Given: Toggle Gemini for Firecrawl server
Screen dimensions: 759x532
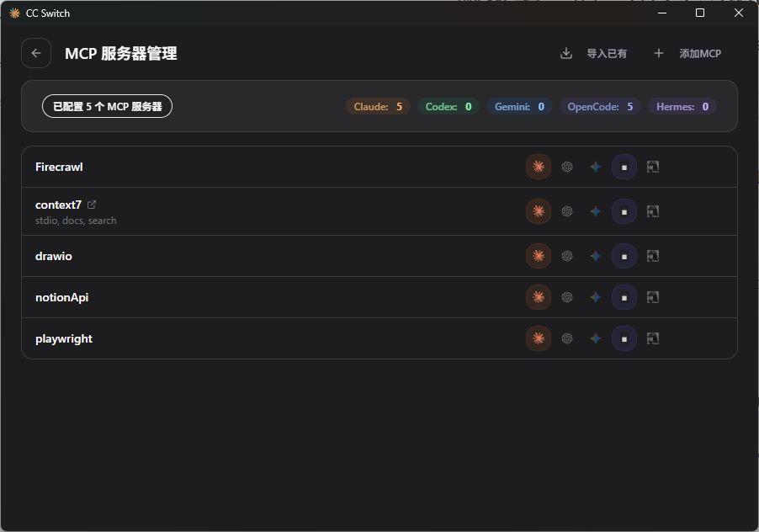Looking at the screenshot, I should point(596,167).
